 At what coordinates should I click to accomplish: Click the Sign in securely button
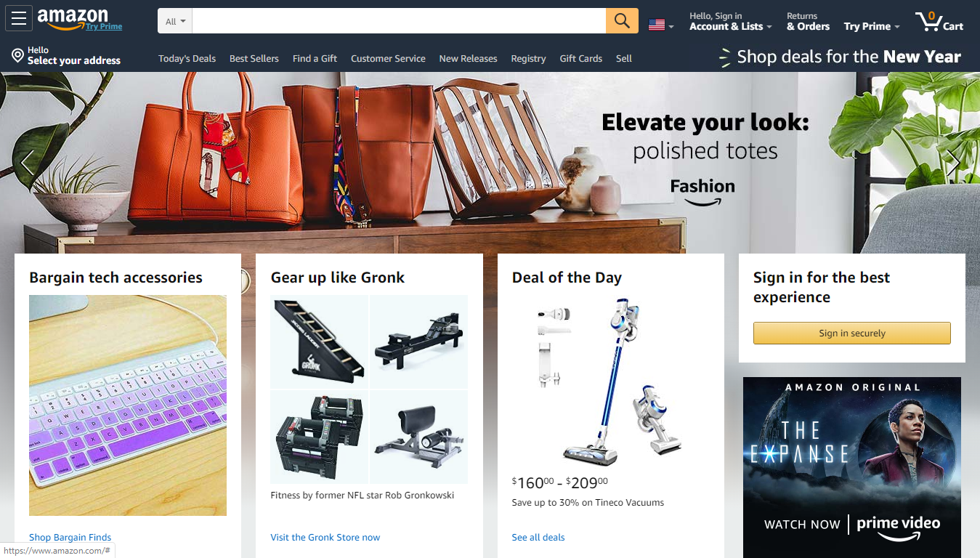pyautogui.click(x=852, y=333)
